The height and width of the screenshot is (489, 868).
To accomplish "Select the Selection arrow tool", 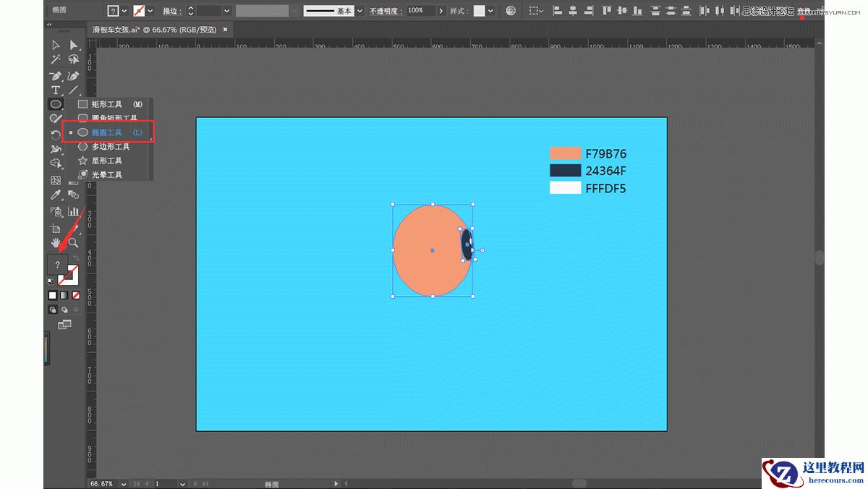I will (56, 46).
